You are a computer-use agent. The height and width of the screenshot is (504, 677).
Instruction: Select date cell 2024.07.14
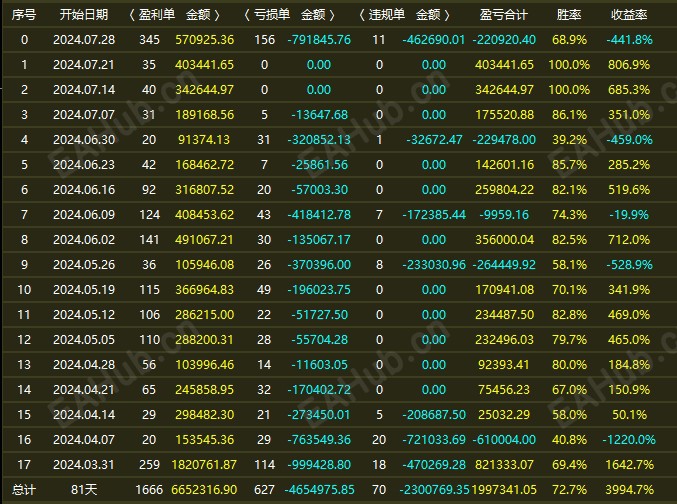click(84, 90)
